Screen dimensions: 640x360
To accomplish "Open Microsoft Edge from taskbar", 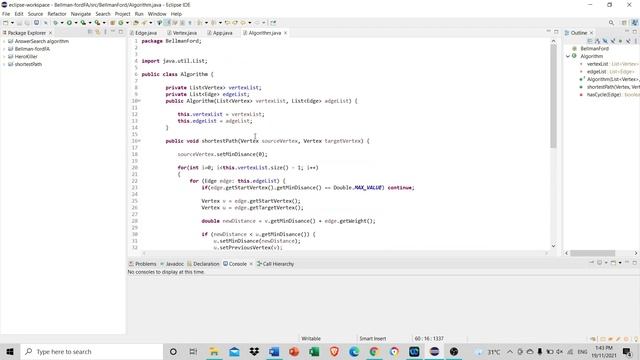I will [354, 351].
